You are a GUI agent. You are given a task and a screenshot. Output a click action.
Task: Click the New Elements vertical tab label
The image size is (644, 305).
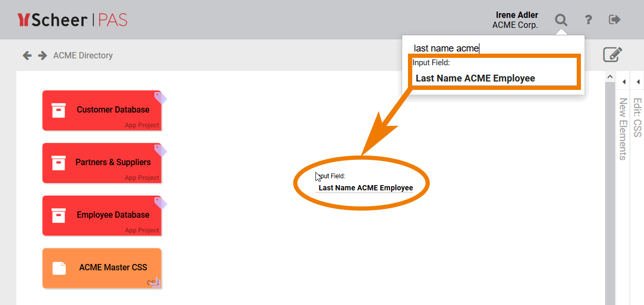tap(623, 129)
